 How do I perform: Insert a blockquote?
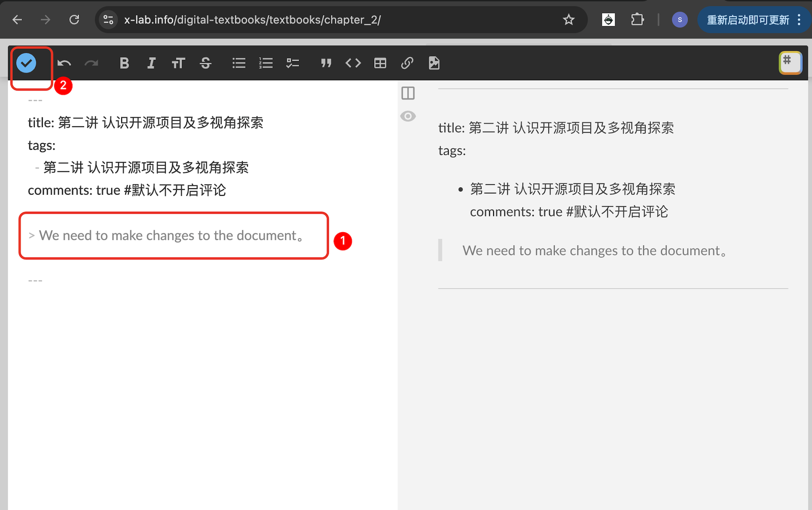point(326,63)
